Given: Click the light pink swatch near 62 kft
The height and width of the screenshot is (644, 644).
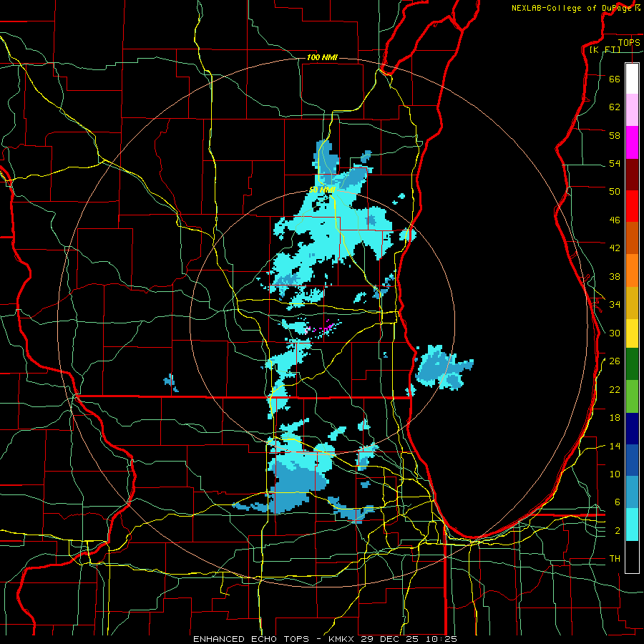Looking at the screenshot, I should (632, 110).
